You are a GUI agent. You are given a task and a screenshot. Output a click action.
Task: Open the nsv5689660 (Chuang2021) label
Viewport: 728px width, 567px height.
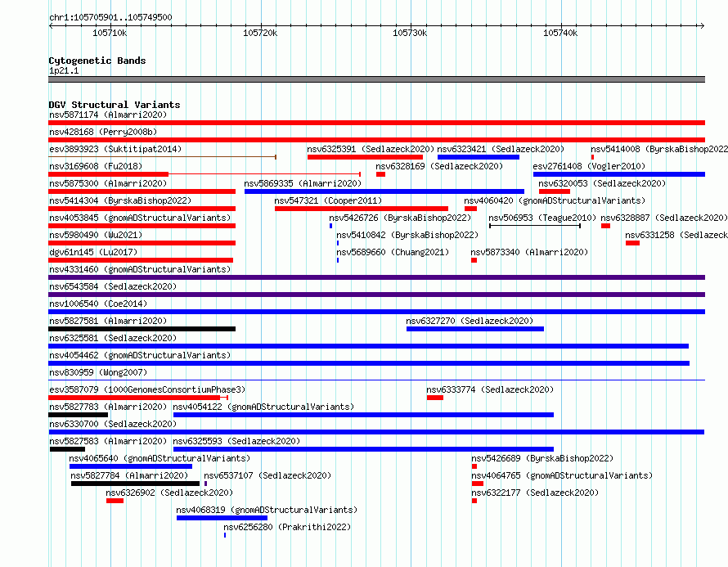[x=393, y=252]
